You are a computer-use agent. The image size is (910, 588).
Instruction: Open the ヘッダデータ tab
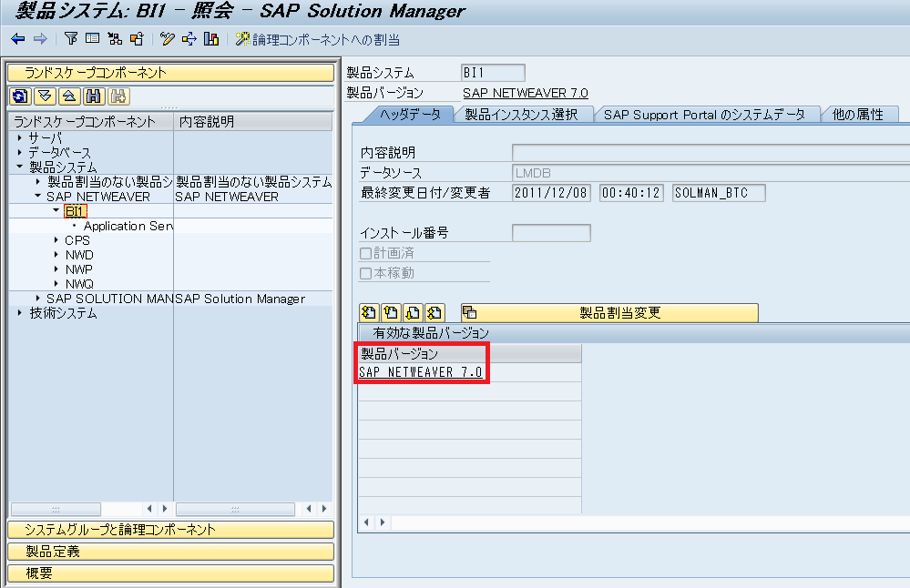point(410,115)
